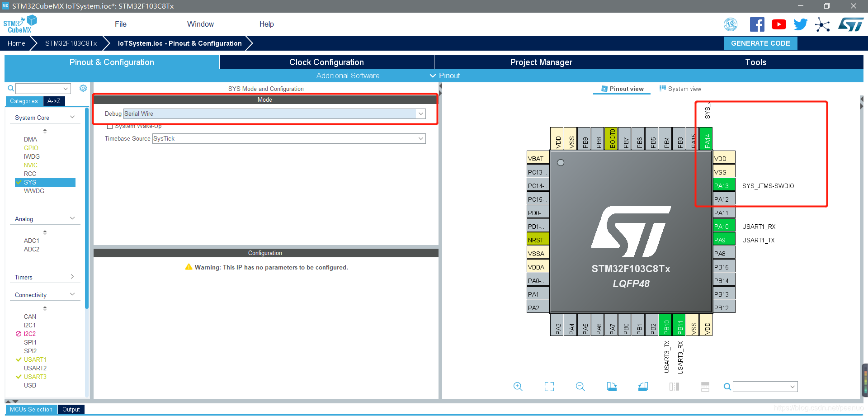Open the settings gear in the category panel
This screenshot has width=868, height=416.
[83, 88]
